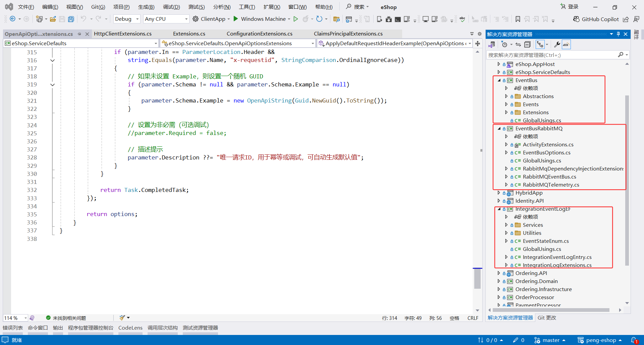Click the code cleanup broom icon
Screen dimensions: 644x345
pyautogui.click(x=122, y=318)
